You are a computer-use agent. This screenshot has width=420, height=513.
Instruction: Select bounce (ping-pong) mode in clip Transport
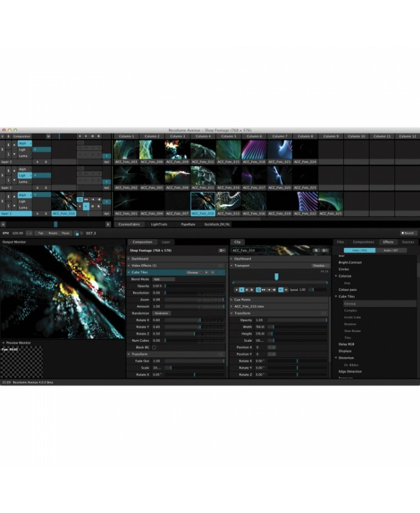click(264, 289)
